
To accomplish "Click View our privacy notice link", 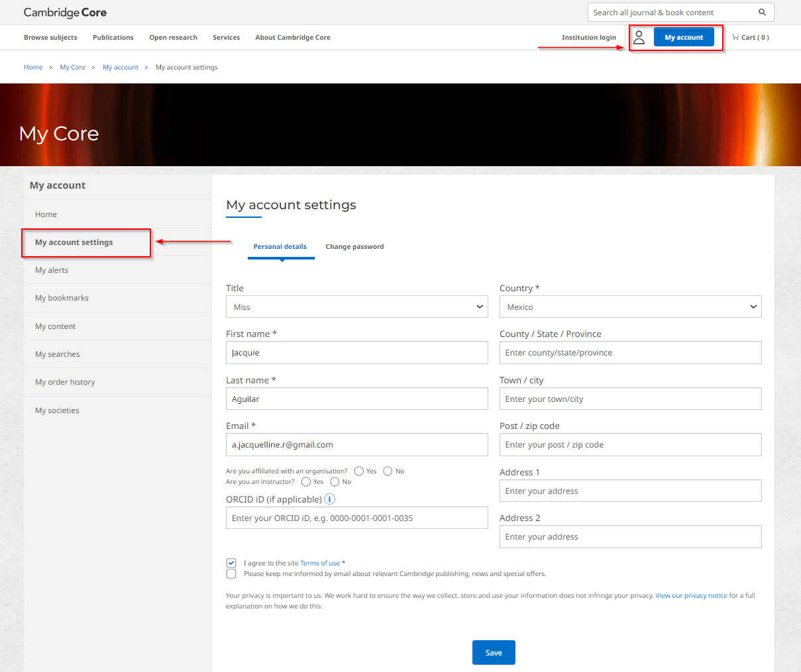I will coord(691,595).
